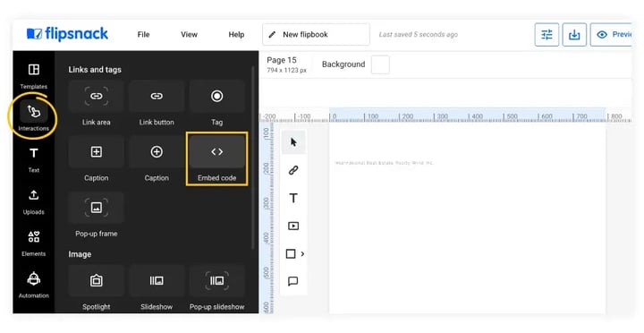Image resolution: width=644 pixels, height=333 pixels.
Task: Open the Uploads sidebar panel
Action: (x=34, y=201)
